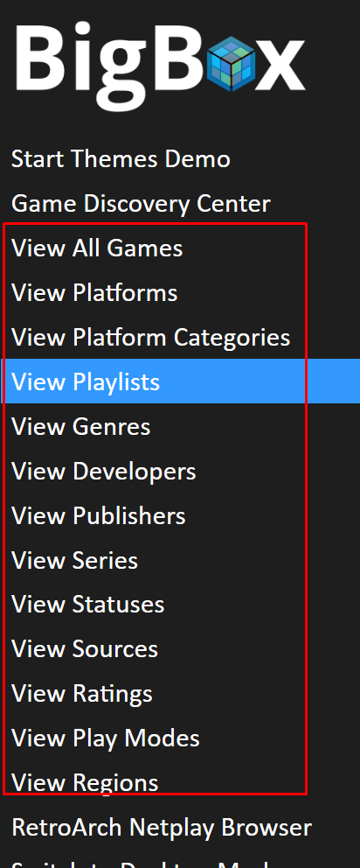The image size is (360, 868).
Task: Choose View Regions item
Action: 85,783
